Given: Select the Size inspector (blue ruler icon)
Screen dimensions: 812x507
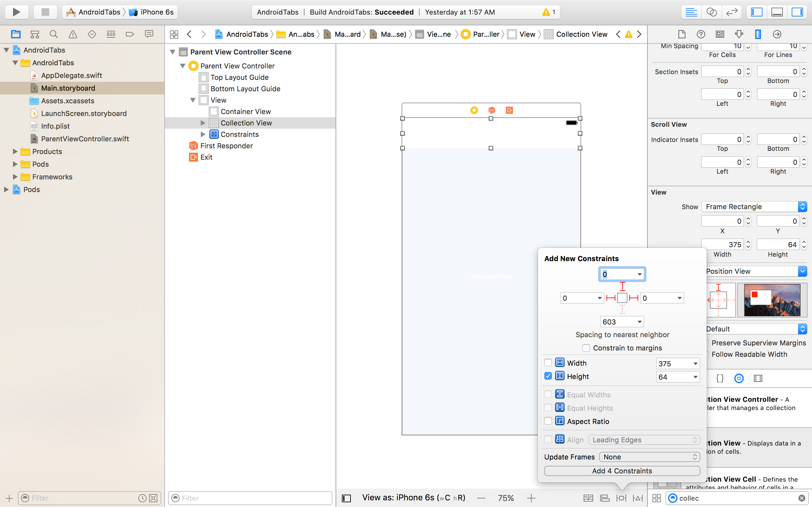Looking at the screenshot, I should coord(758,34).
